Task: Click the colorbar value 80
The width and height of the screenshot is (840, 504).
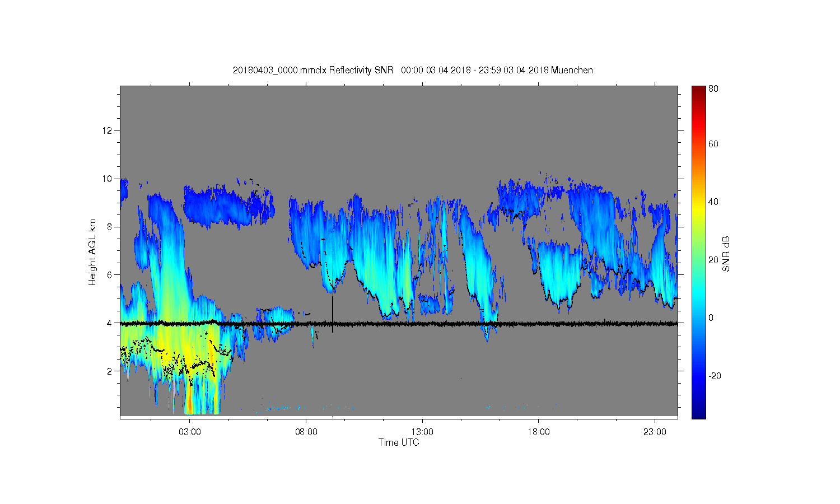Action: point(713,88)
